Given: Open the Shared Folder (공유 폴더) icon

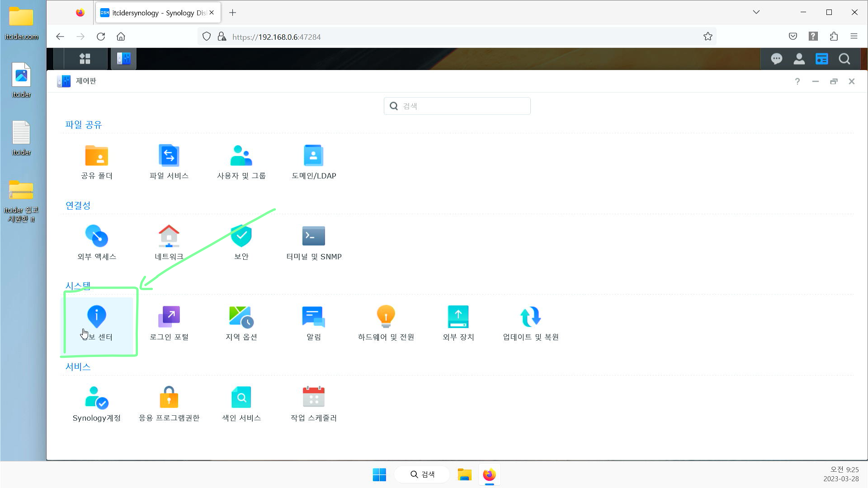Looking at the screenshot, I should 96,156.
